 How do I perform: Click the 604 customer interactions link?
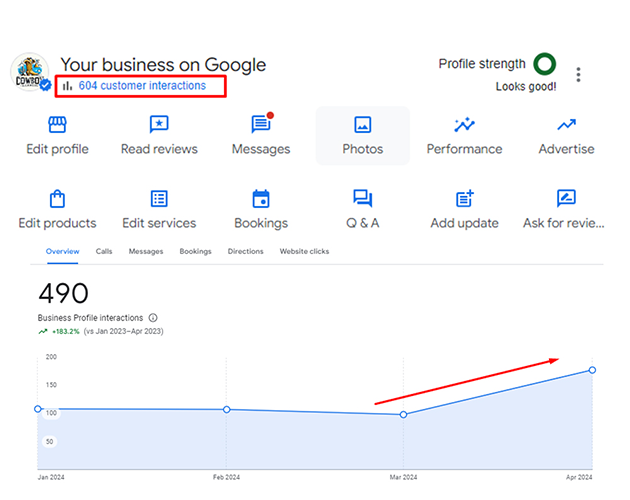pos(142,86)
